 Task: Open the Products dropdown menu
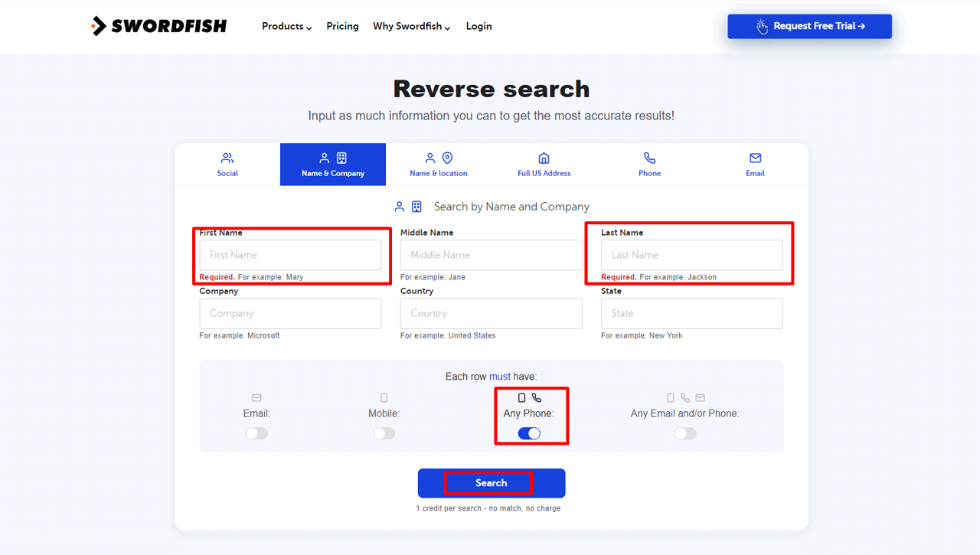tap(286, 26)
